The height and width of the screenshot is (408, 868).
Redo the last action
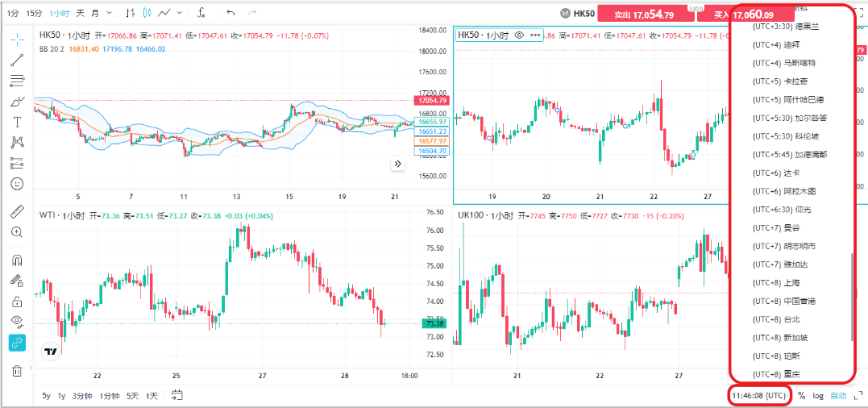[x=252, y=12]
